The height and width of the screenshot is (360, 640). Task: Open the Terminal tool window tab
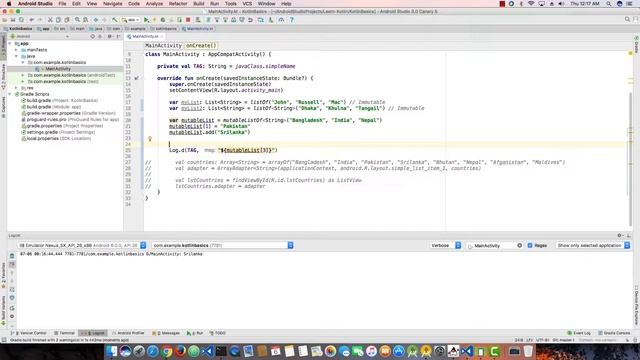64,333
